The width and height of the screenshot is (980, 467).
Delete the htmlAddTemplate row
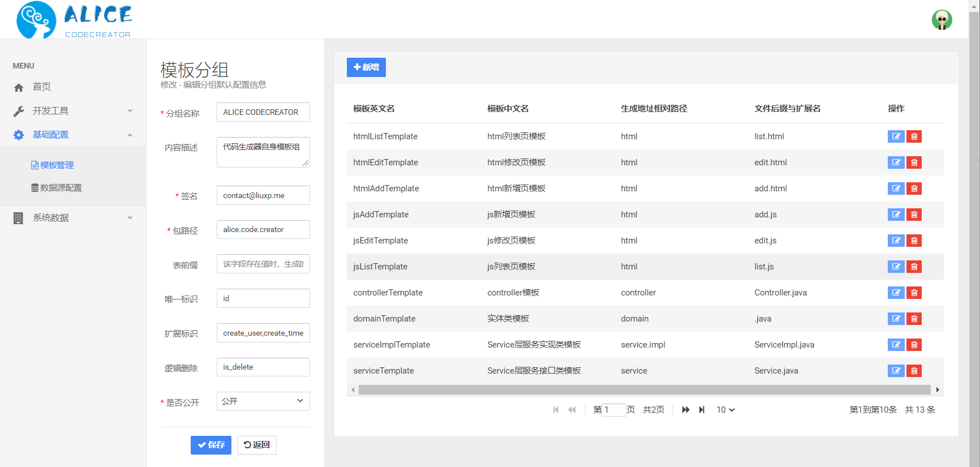(x=914, y=188)
